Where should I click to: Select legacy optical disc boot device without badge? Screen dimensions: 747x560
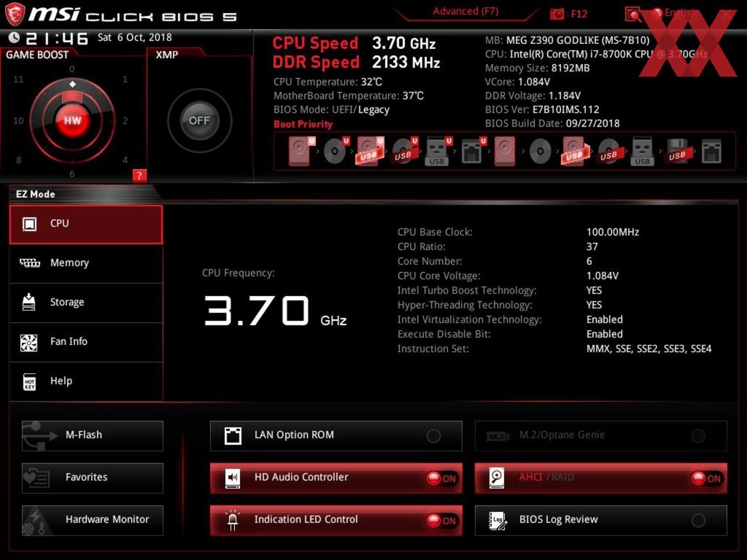click(x=540, y=151)
